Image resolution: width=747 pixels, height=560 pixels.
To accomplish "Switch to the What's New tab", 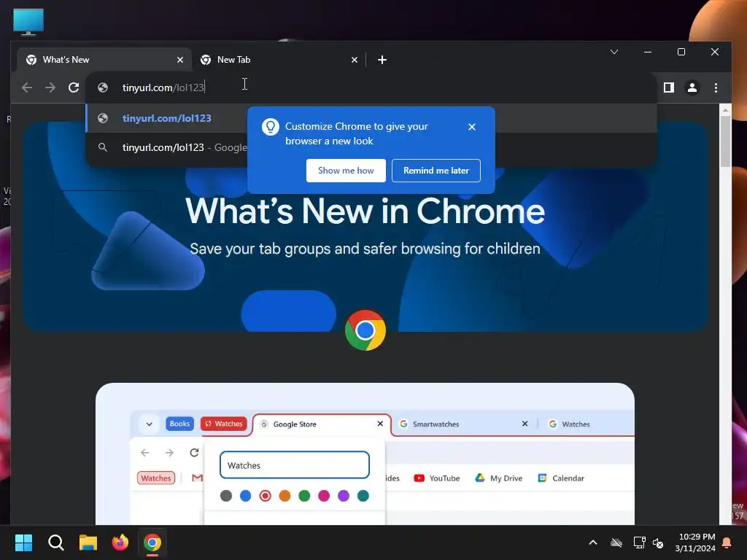I will click(104, 60).
